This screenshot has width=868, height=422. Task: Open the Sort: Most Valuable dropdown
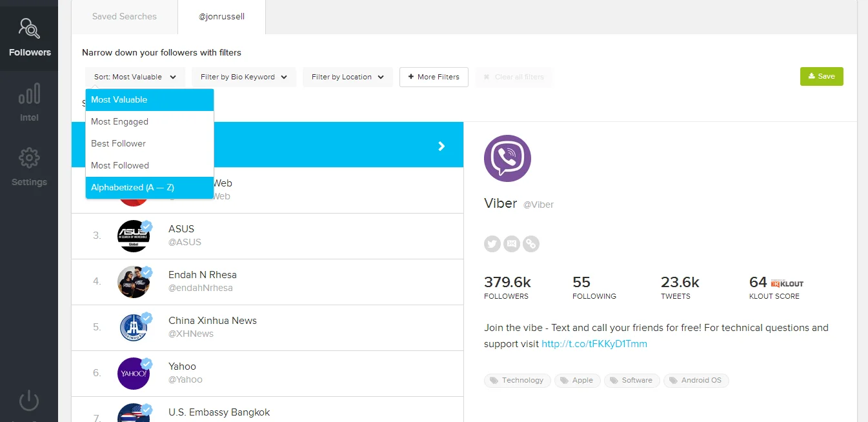tap(134, 76)
